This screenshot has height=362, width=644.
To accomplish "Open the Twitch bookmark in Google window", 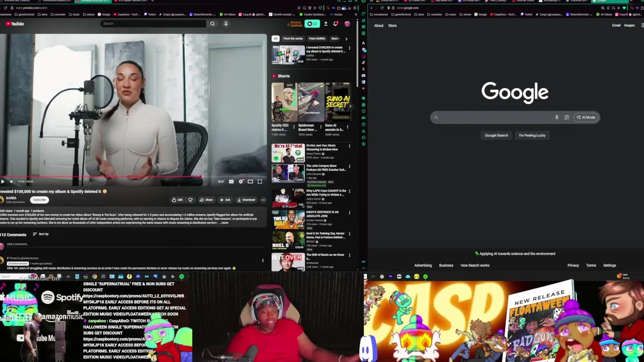I will tap(526, 14).
